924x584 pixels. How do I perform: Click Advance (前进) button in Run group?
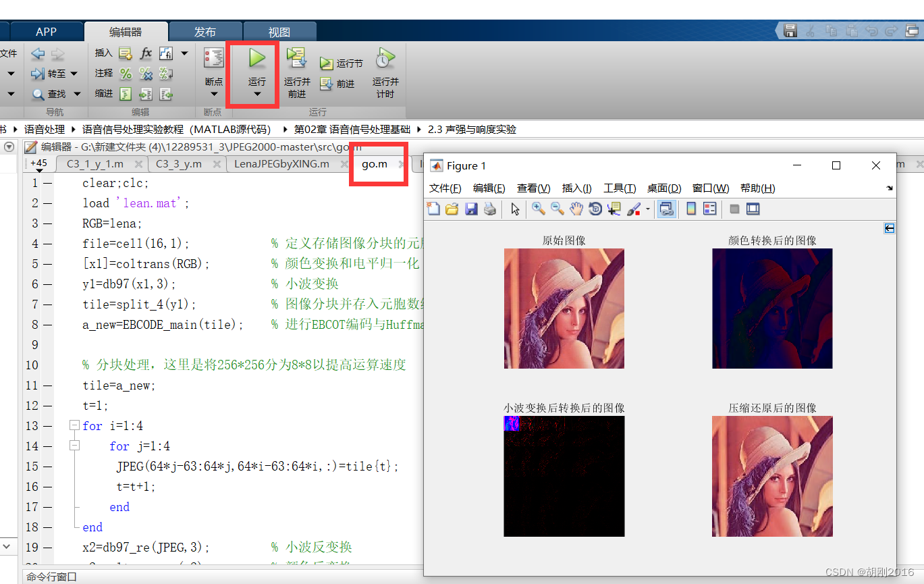337,84
